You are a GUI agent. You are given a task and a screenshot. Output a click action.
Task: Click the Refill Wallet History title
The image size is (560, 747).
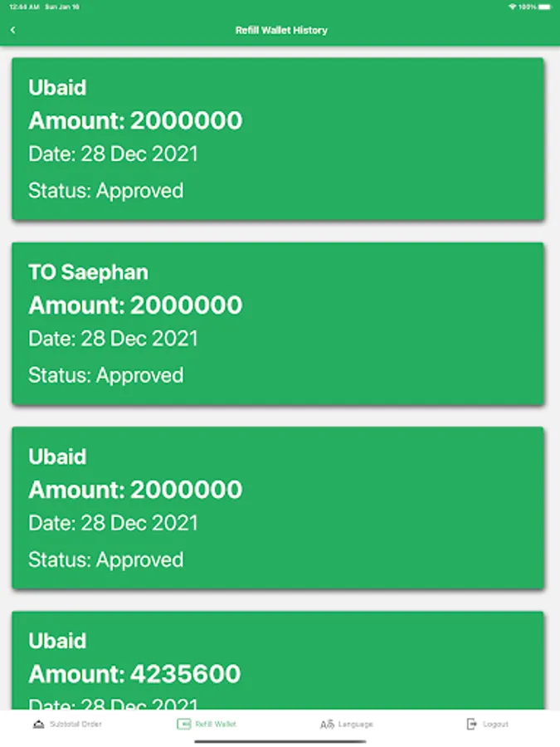[x=281, y=30]
